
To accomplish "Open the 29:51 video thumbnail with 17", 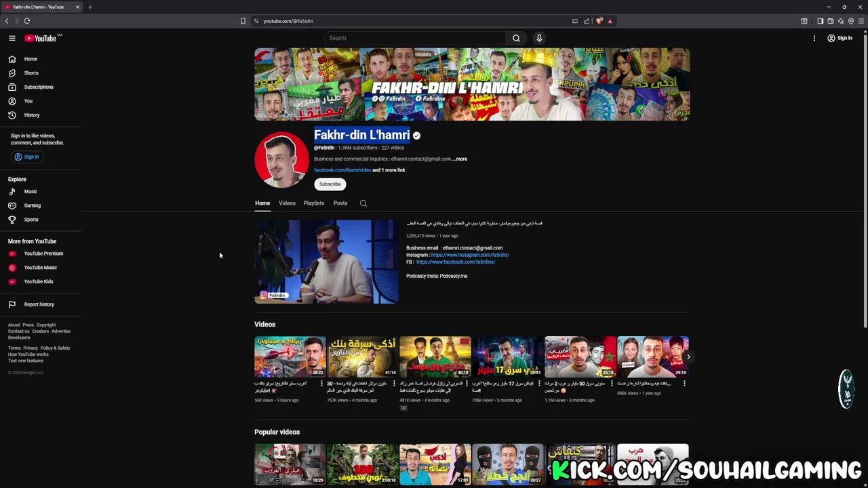I will click(508, 357).
